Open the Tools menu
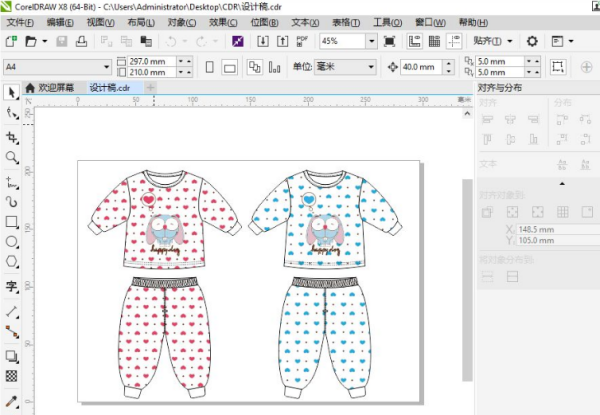Image resolution: width=600 pixels, height=415 pixels. click(387, 23)
